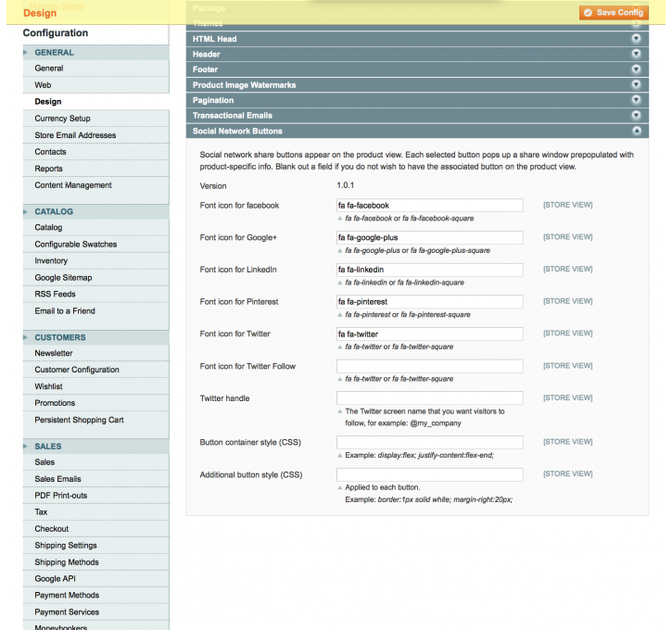672x630 pixels.
Task: Click the Font icon for facebook field
Action: [x=429, y=205]
